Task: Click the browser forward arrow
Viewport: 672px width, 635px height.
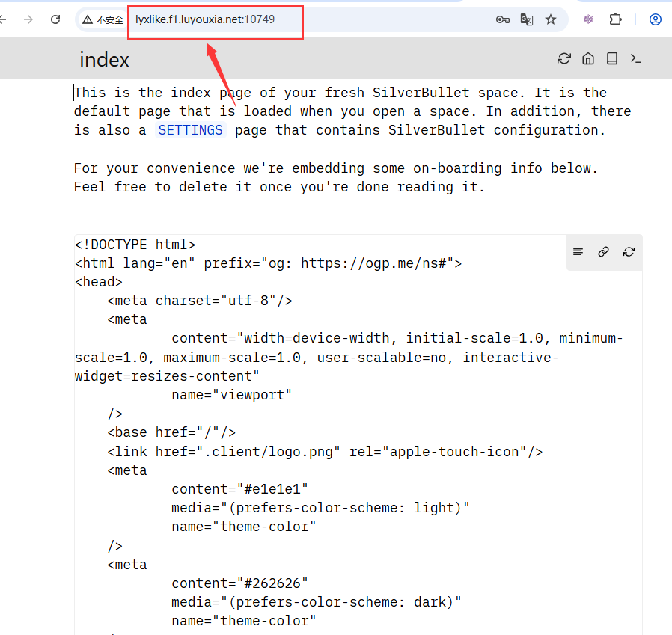Action: coord(28,19)
